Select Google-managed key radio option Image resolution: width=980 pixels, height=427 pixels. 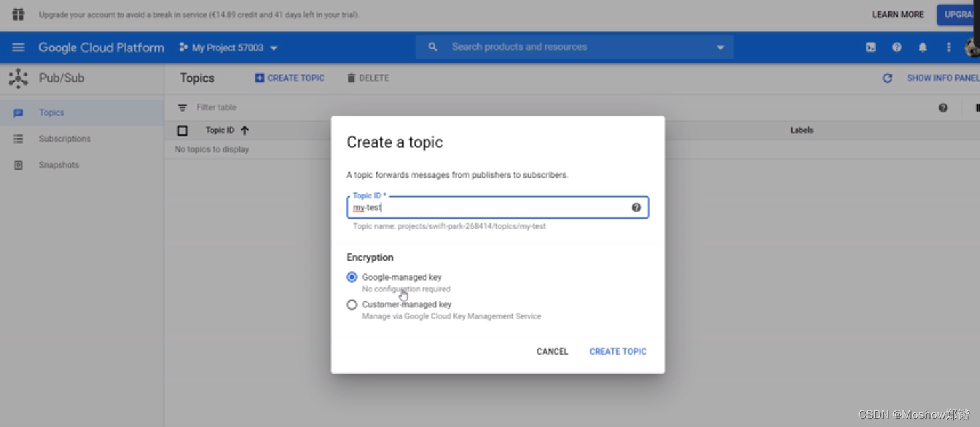pyautogui.click(x=352, y=277)
